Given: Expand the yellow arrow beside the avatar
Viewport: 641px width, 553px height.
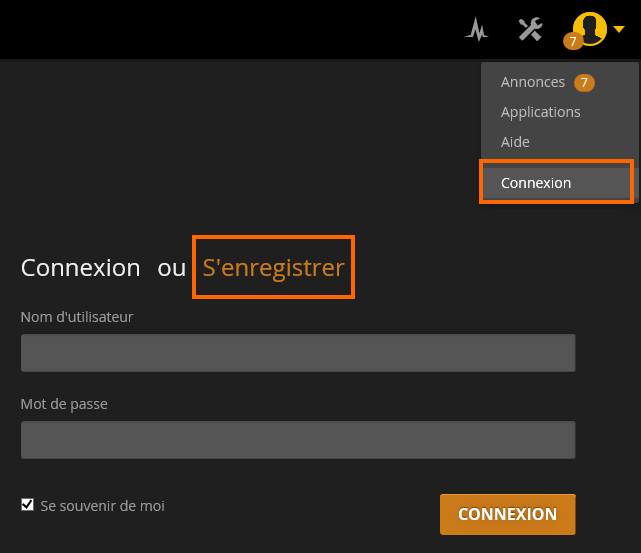Looking at the screenshot, I should click(x=619, y=30).
